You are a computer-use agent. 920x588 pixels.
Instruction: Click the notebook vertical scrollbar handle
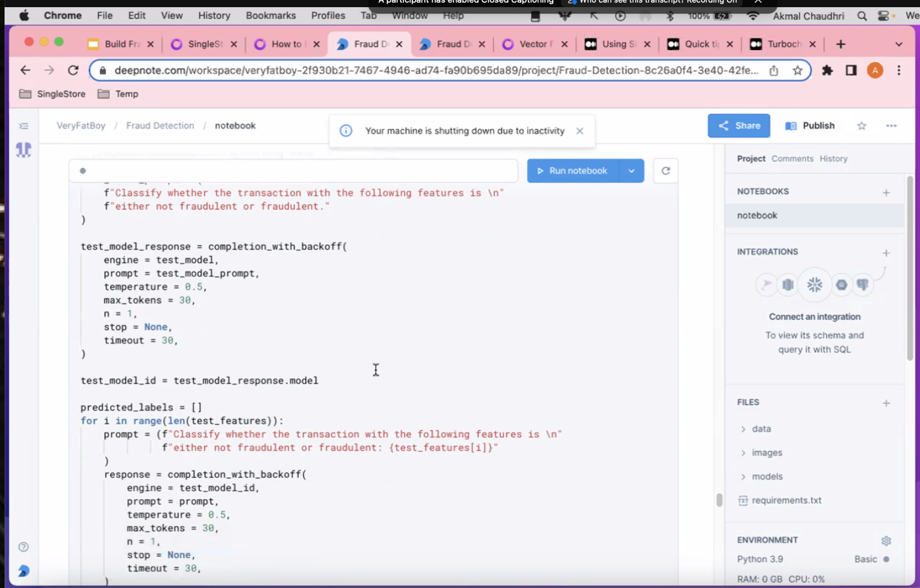(x=719, y=500)
